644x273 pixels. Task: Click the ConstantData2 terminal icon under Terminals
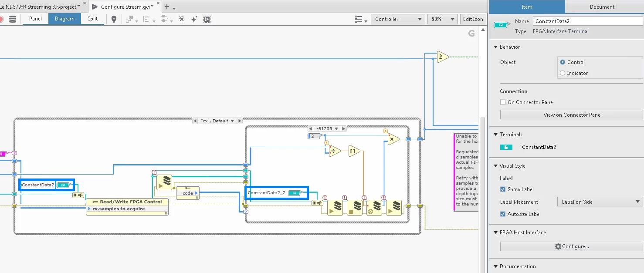point(506,147)
